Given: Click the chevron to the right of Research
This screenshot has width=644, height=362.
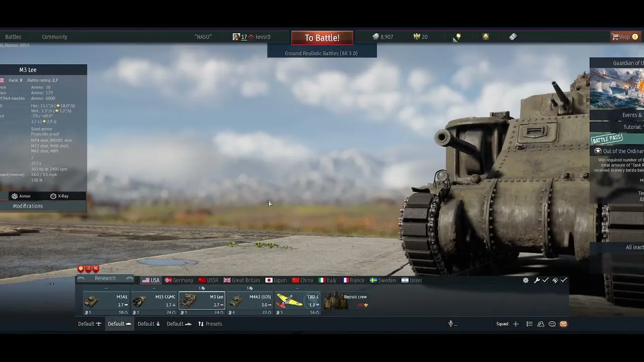Looking at the screenshot, I should point(130,279).
